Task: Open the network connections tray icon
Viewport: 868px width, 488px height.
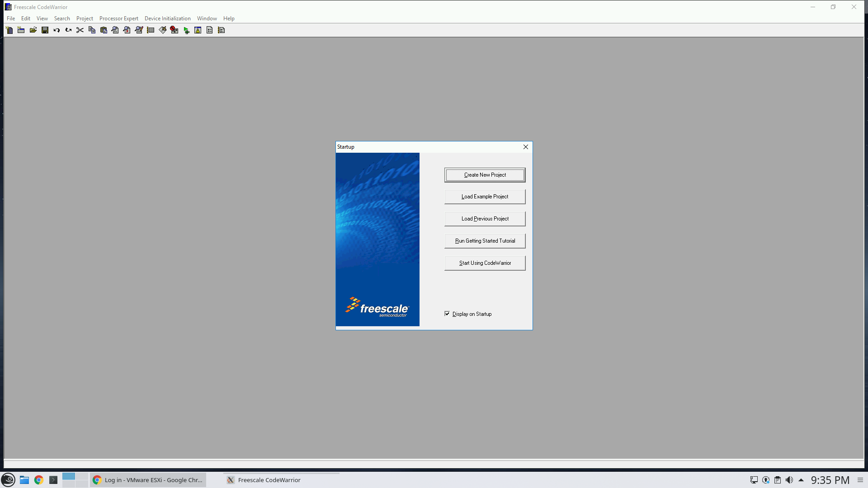Action: (754, 480)
